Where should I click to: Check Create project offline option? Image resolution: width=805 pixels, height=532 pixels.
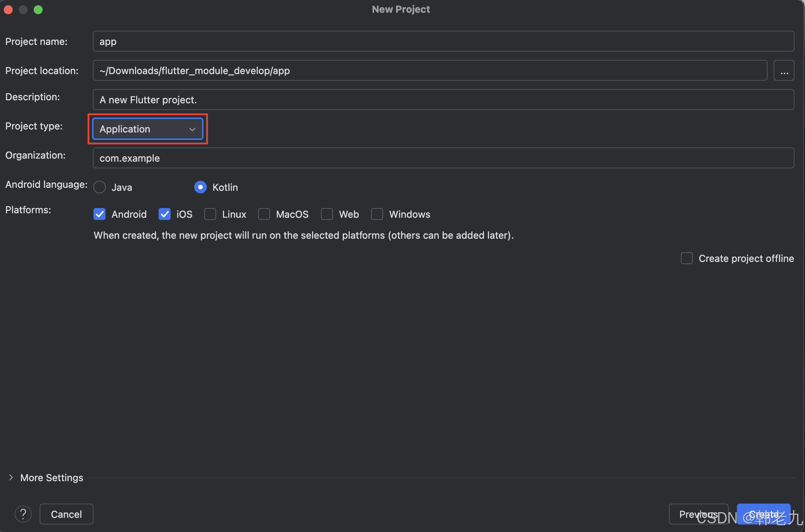[x=687, y=258]
